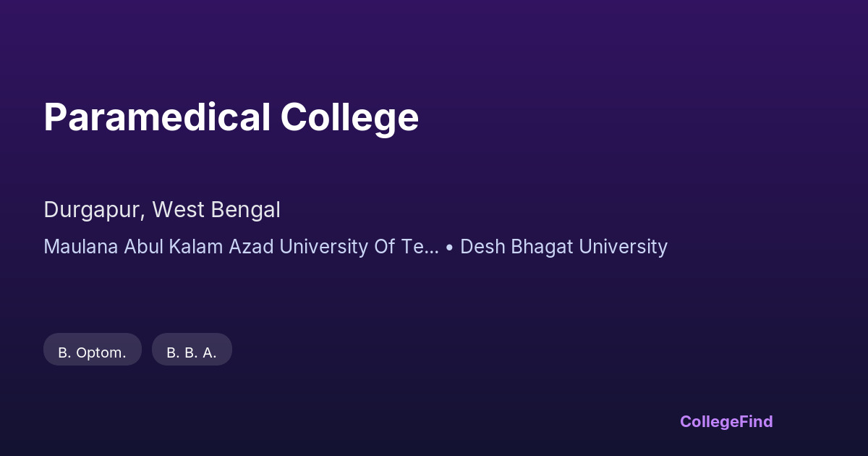Image resolution: width=868 pixels, height=456 pixels.
Task: Click the CollegeFind brand logo
Action: (726, 421)
